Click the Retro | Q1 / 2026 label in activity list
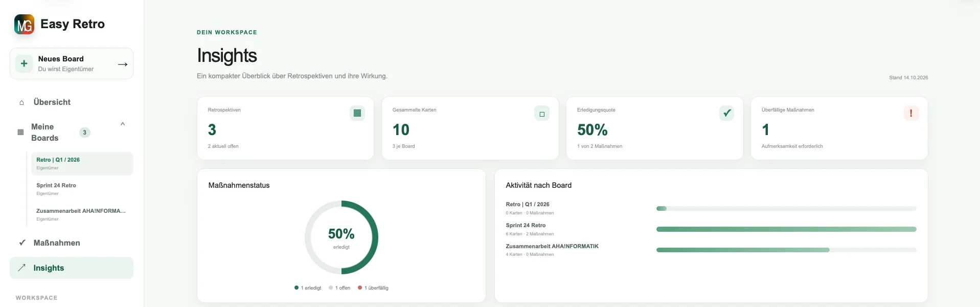The height and width of the screenshot is (307, 980). [528, 204]
